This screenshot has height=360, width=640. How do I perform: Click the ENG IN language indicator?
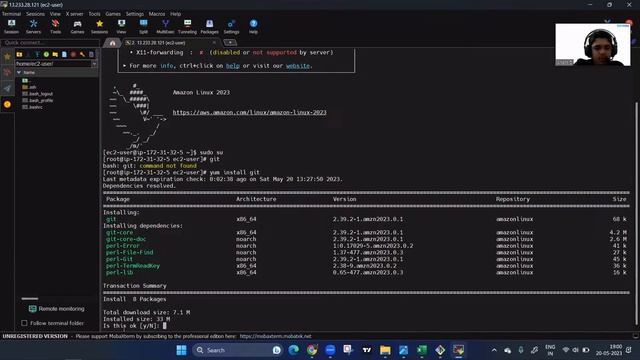pos(550,350)
